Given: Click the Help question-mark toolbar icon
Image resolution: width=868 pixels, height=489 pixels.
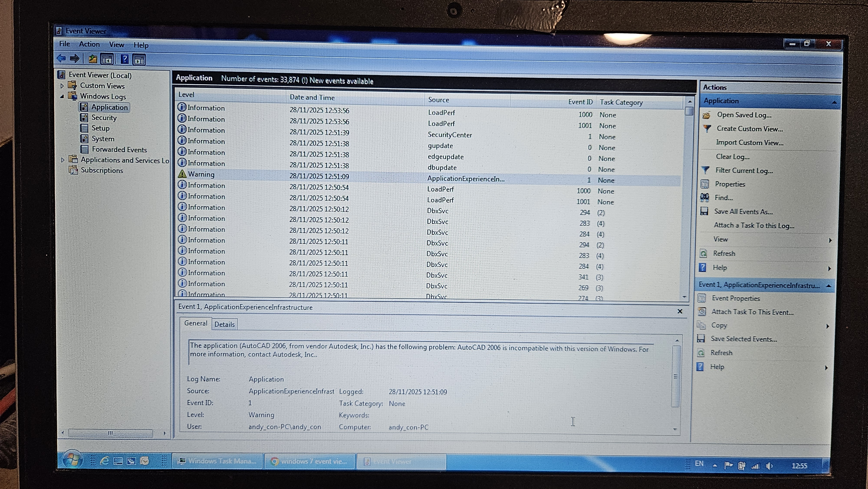Looking at the screenshot, I should 124,59.
